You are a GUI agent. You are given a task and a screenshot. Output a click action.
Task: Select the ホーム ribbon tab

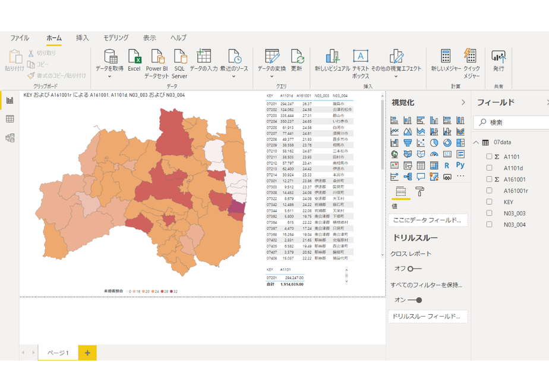coord(54,38)
